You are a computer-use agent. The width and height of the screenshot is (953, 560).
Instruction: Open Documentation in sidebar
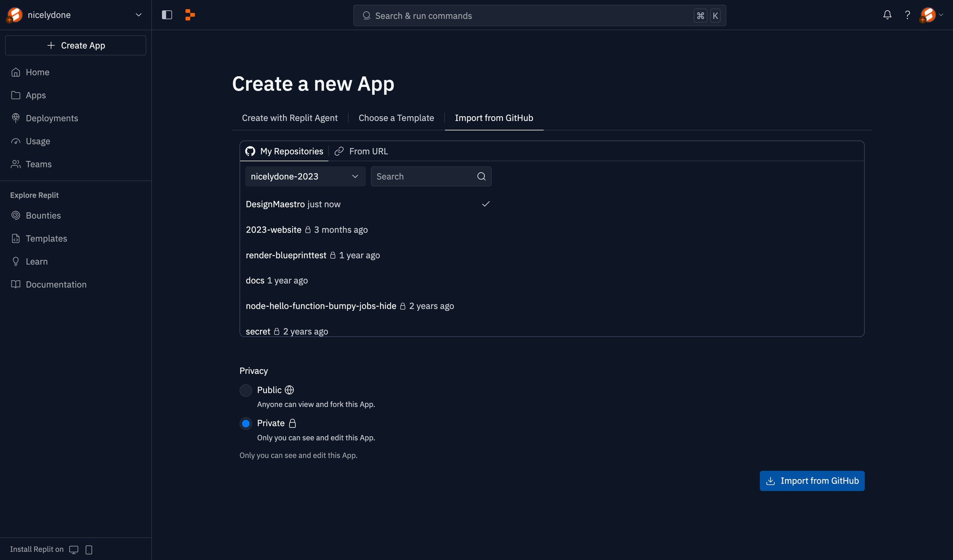75,285
